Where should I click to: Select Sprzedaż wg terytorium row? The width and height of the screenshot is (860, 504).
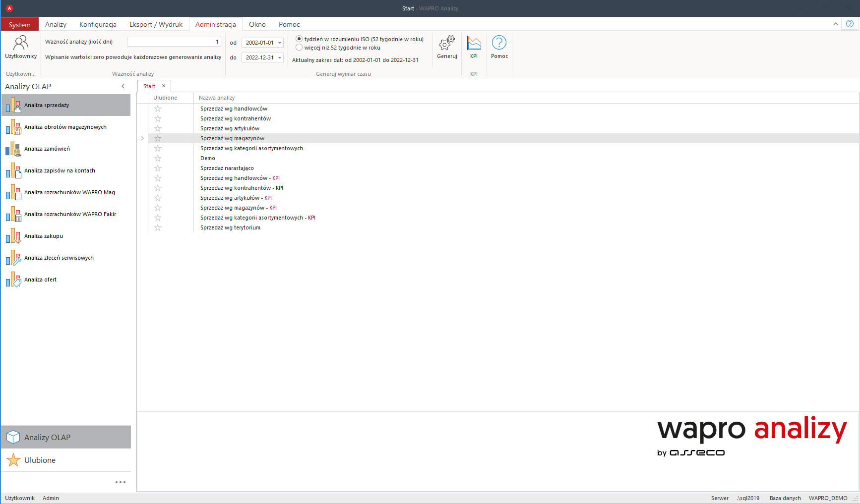[503, 227]
